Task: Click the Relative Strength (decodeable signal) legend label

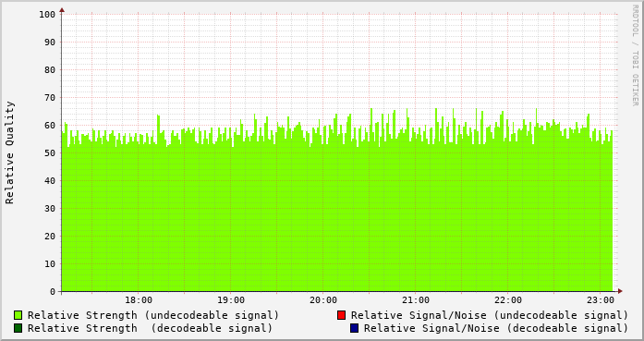Action: [150, 329]
